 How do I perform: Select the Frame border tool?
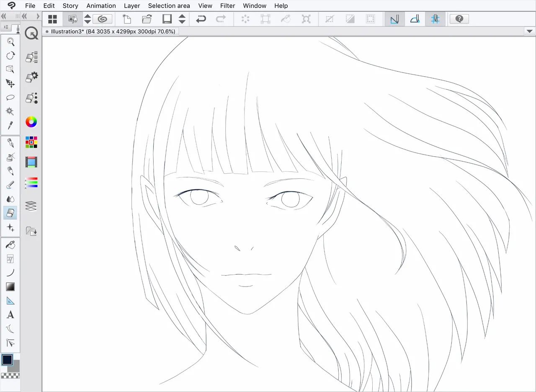(x=10, y=259)
